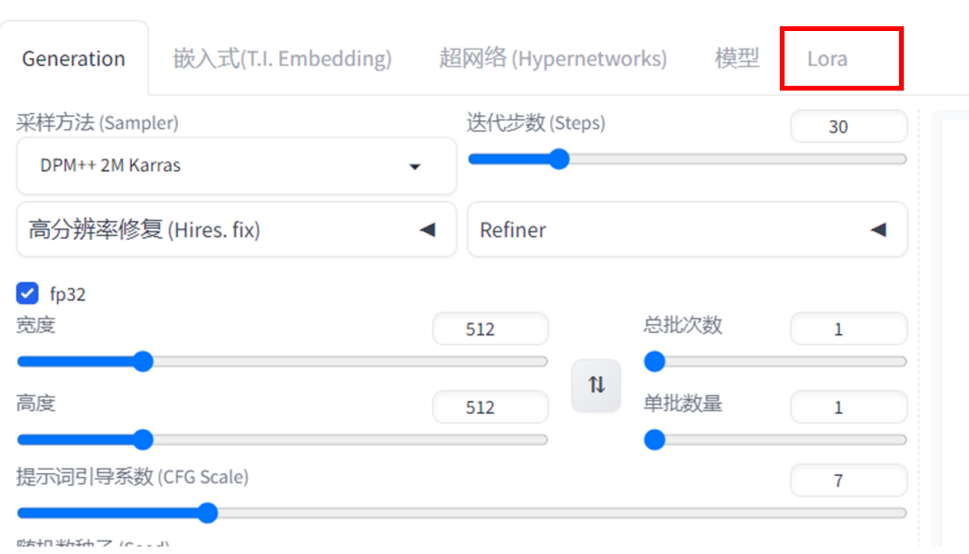
Task: Click the 单批数量 slider
Action: [779, 439]
